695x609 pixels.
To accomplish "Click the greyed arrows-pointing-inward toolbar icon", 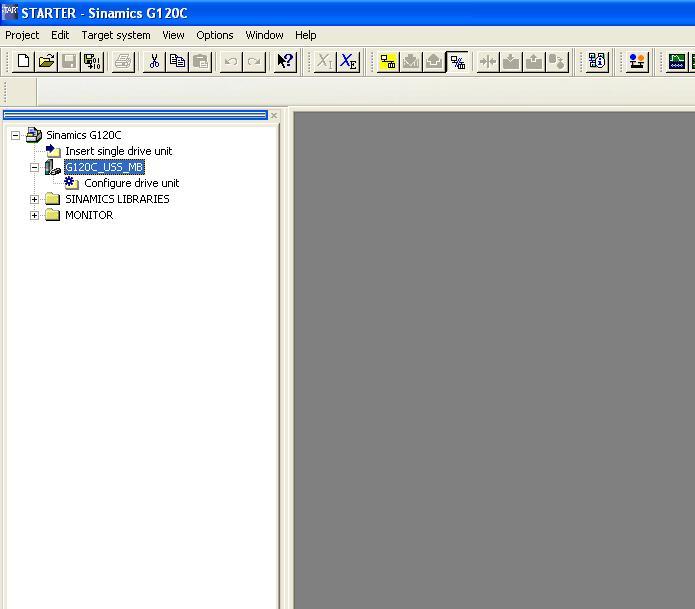I will pos(488,61).
